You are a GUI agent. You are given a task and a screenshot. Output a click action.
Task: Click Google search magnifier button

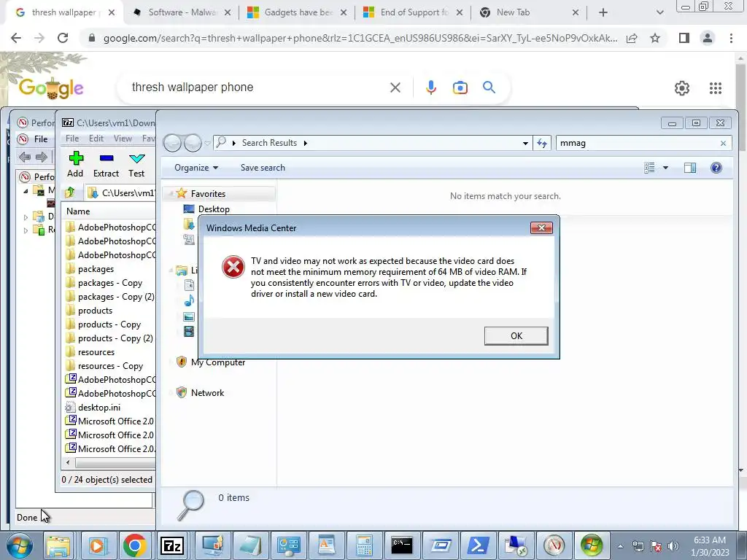pos(489,87)
